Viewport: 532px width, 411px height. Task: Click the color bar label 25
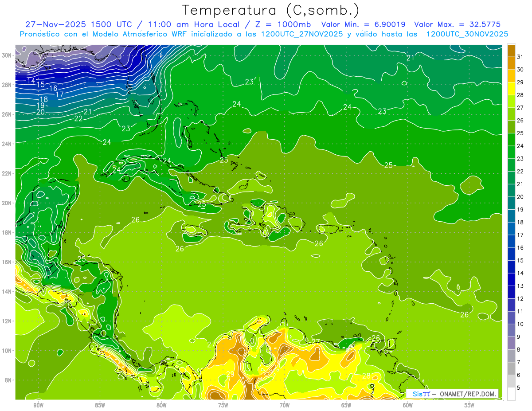520,133
